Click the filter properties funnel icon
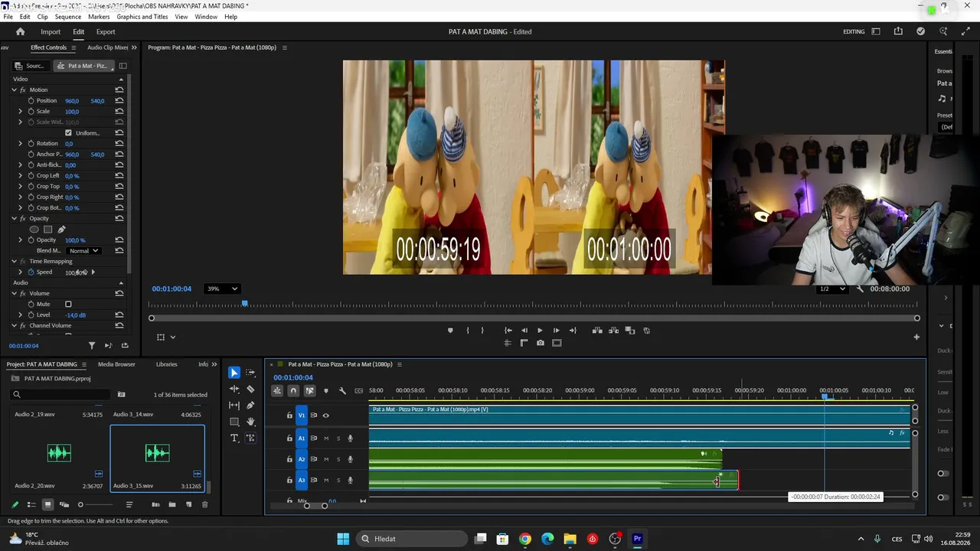This screenshot has height=551, width=980. (92, 345)
